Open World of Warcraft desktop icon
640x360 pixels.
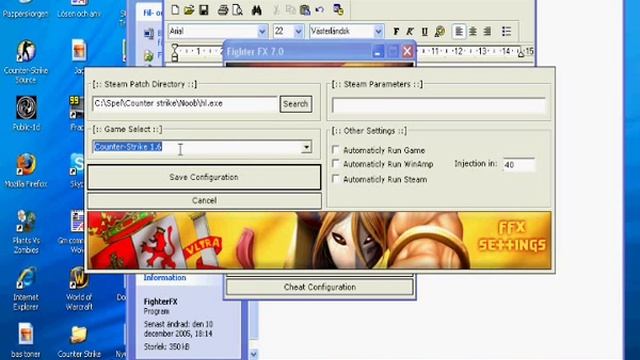click(x=79, y=289)
